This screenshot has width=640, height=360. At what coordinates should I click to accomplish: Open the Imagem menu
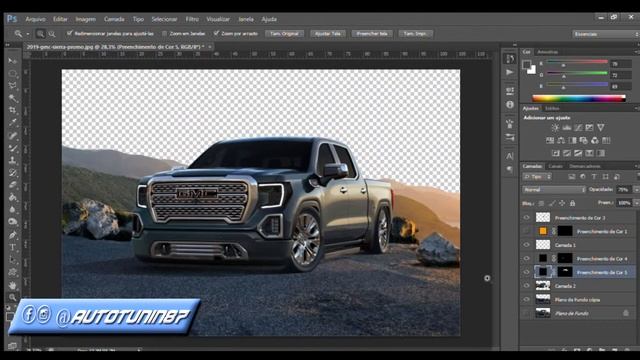pos(85,19)
